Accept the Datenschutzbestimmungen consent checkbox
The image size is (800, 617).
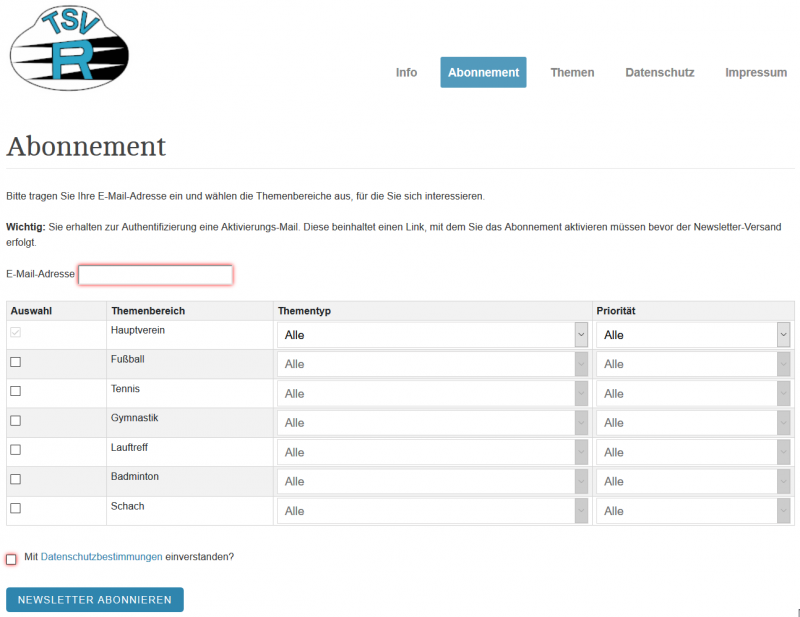click(x=11, y=559)
